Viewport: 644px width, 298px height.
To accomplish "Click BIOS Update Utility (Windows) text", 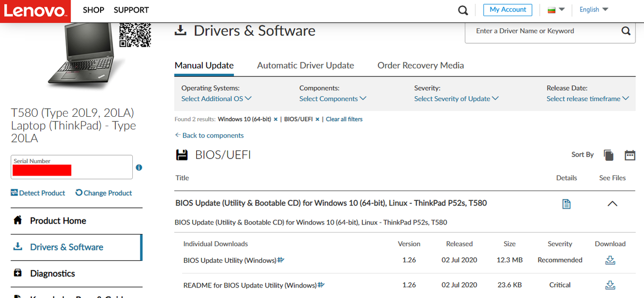I will click(x=230, y=260).
